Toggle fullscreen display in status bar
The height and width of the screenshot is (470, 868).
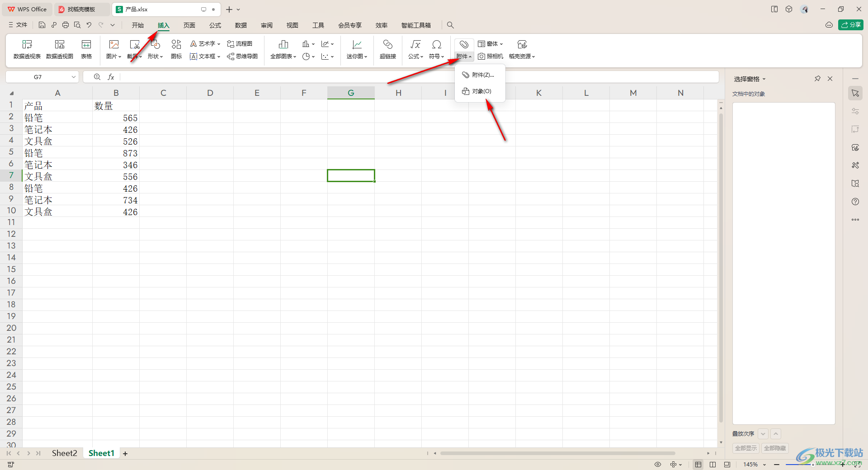click(857, 464)
